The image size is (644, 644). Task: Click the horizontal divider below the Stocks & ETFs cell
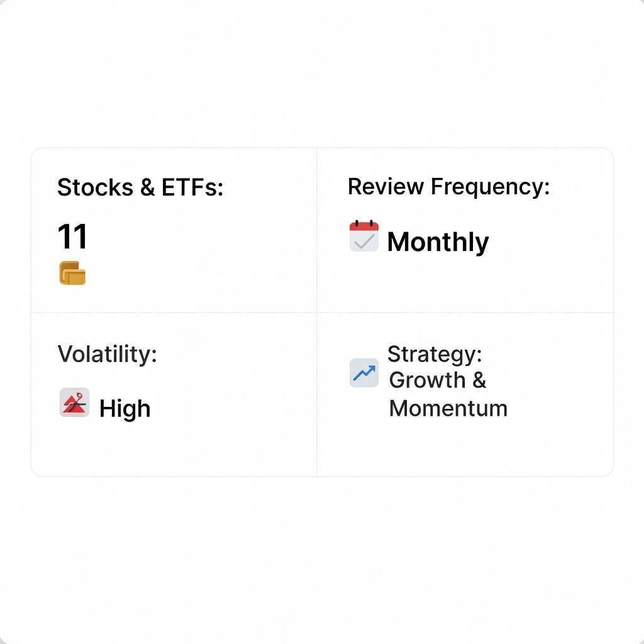coord(174,312)
